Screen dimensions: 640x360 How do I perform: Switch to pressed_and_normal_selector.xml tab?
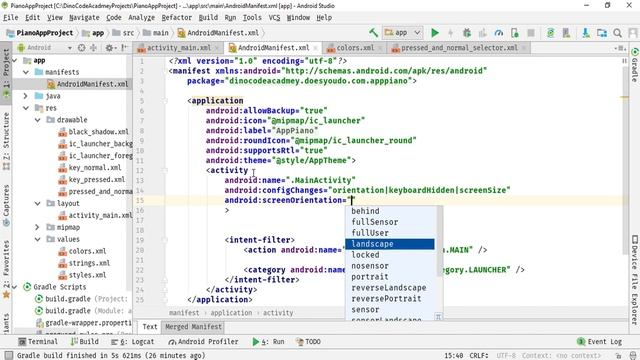[x=459, y=48]
